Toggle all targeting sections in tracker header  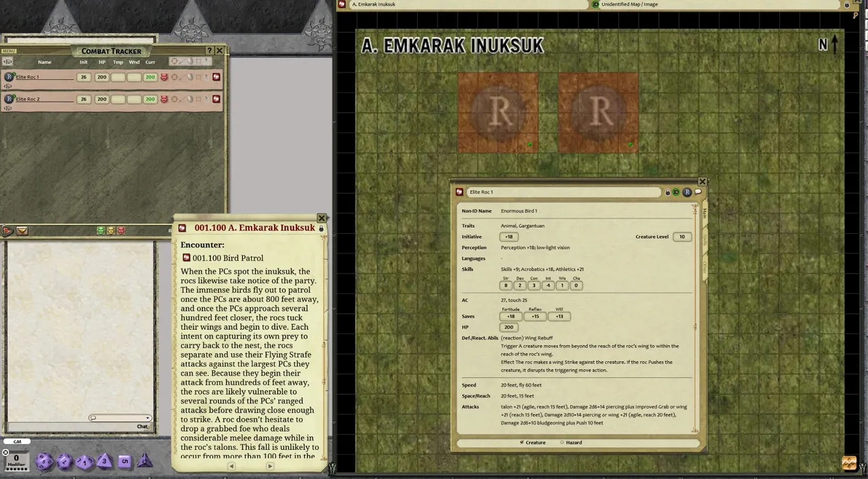coord(174,61)
